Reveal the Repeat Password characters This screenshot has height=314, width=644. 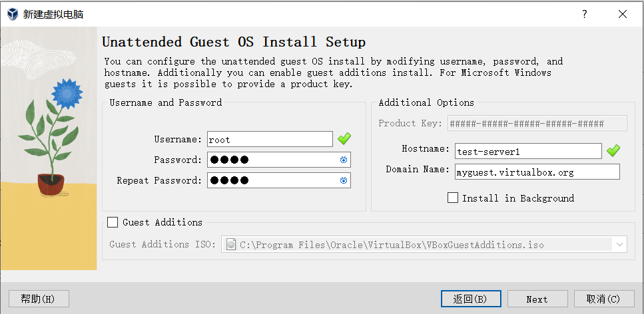pyautogui.click(x=344, y=180)
